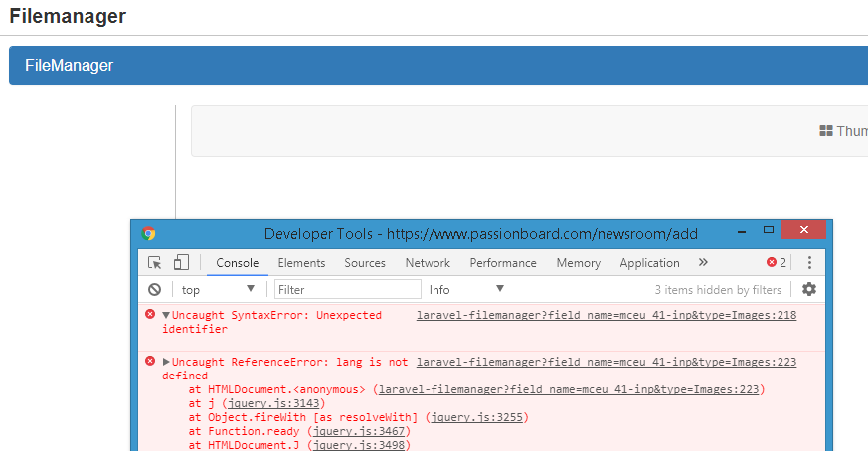Close the Developer Tools window
Image resolution: width=868 pixels, height=451 pixels.
(x=803, y=229)
